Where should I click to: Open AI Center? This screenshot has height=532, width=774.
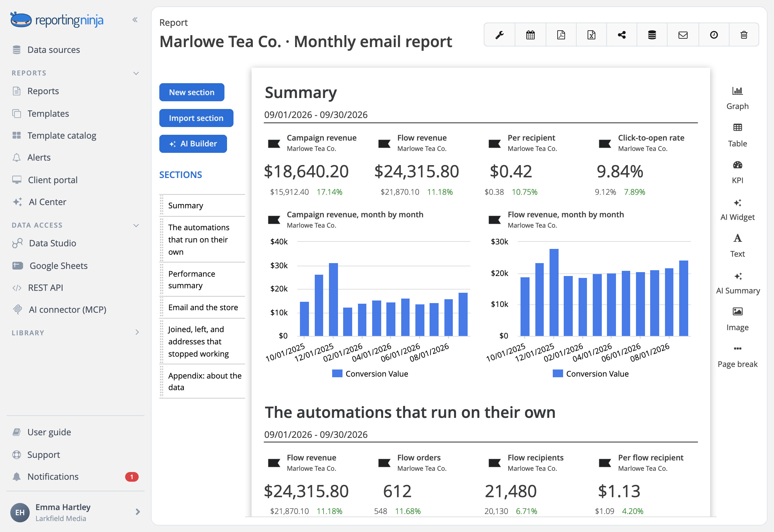[39, 202]
